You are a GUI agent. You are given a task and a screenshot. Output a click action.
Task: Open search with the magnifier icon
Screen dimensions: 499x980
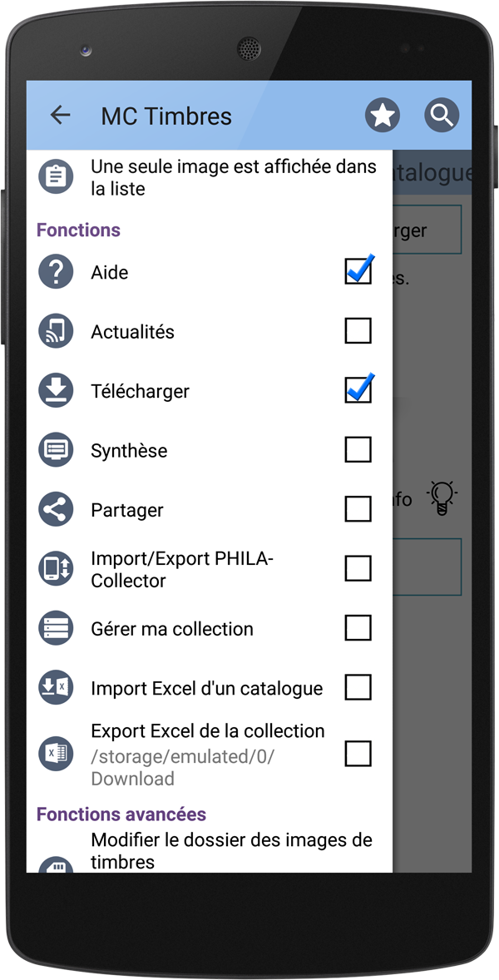(x=442, y=115)
